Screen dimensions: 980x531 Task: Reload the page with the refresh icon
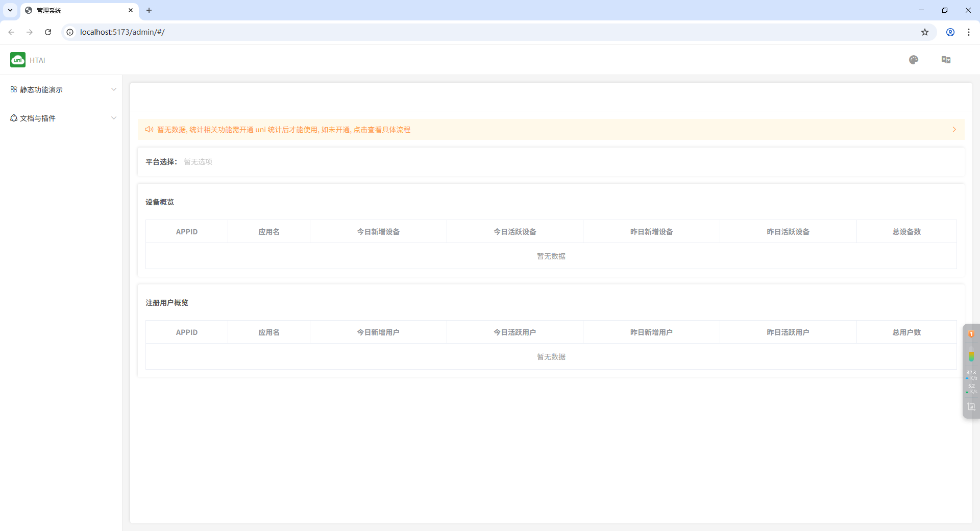[48, 32]
